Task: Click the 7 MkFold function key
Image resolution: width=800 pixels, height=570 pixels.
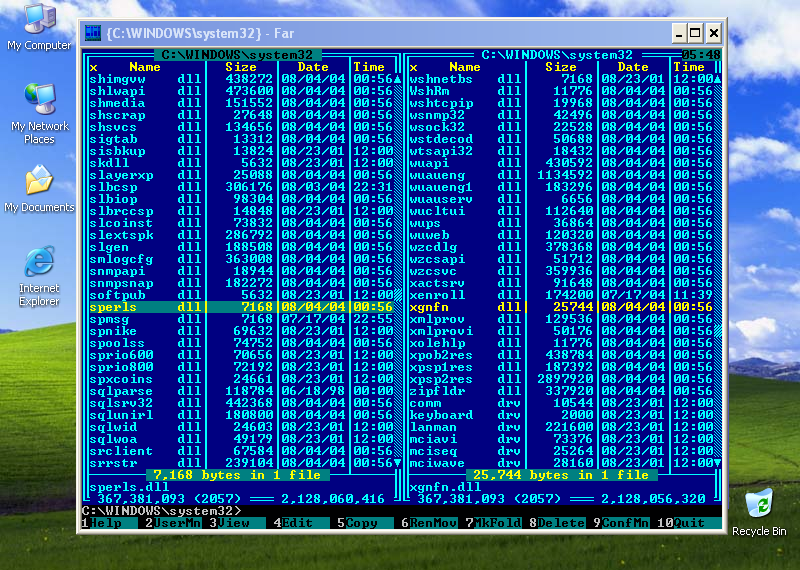Action: click(x=493, y=523)
